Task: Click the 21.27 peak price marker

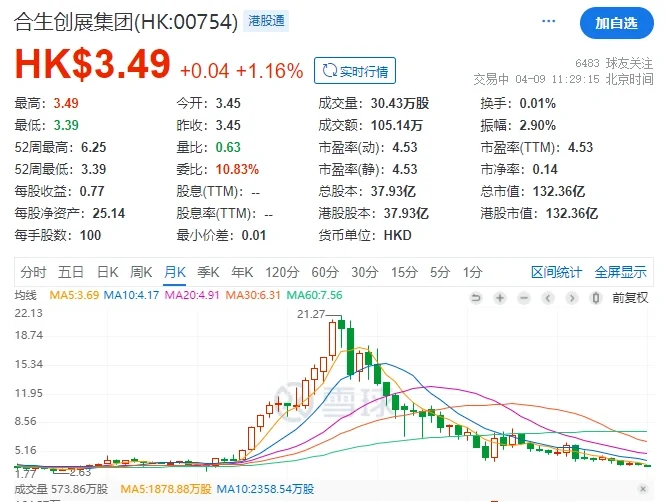Action: point(311,314)
